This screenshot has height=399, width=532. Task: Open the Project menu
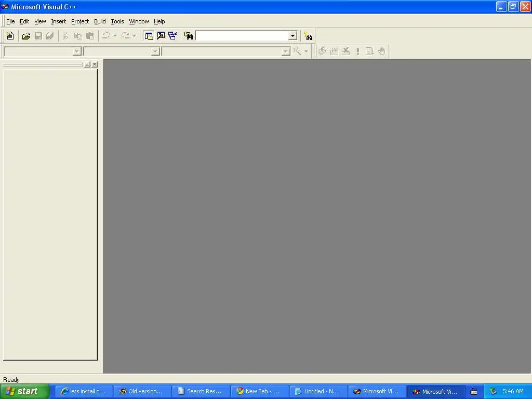pyautogui.click(x=80, y=21)
